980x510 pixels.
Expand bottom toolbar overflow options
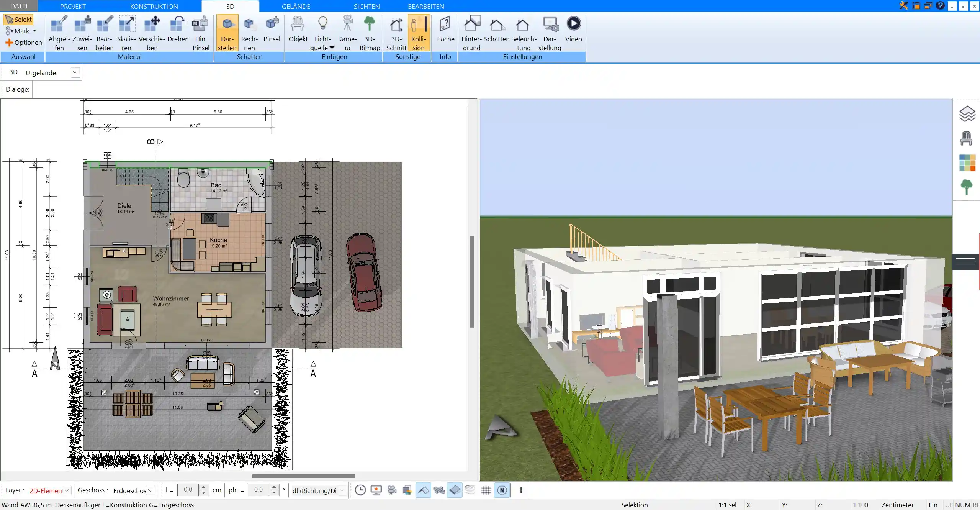click(521, 490)
